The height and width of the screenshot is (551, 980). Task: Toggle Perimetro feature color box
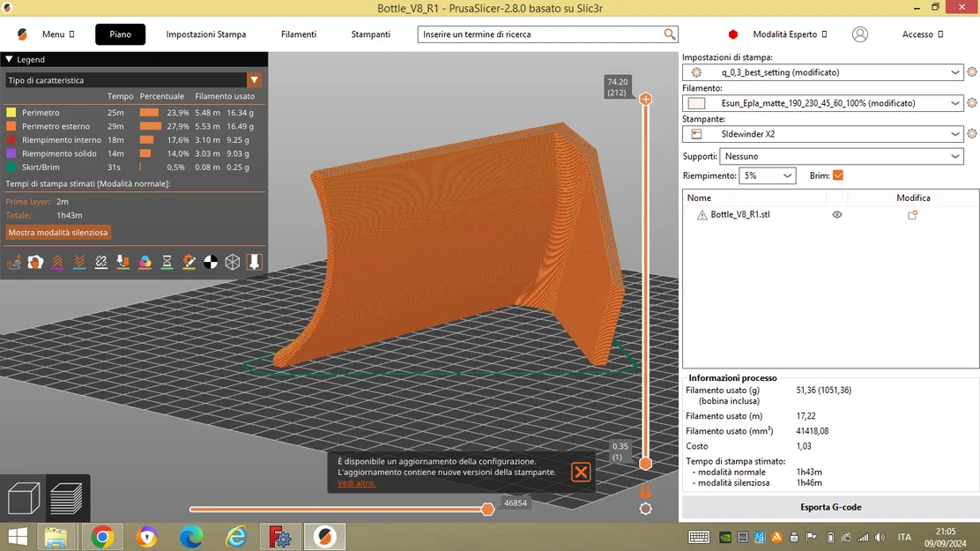click(11, 113)
